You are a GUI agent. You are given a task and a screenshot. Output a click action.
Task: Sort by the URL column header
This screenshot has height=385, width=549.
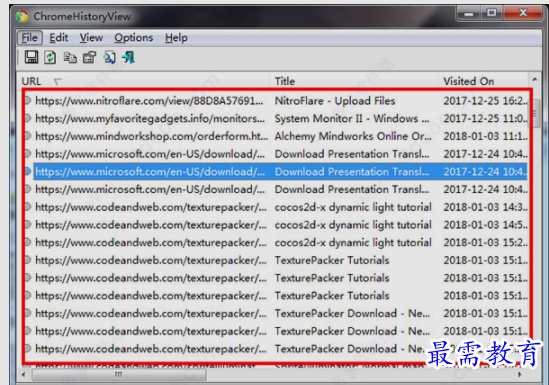(x=144, y=81)
